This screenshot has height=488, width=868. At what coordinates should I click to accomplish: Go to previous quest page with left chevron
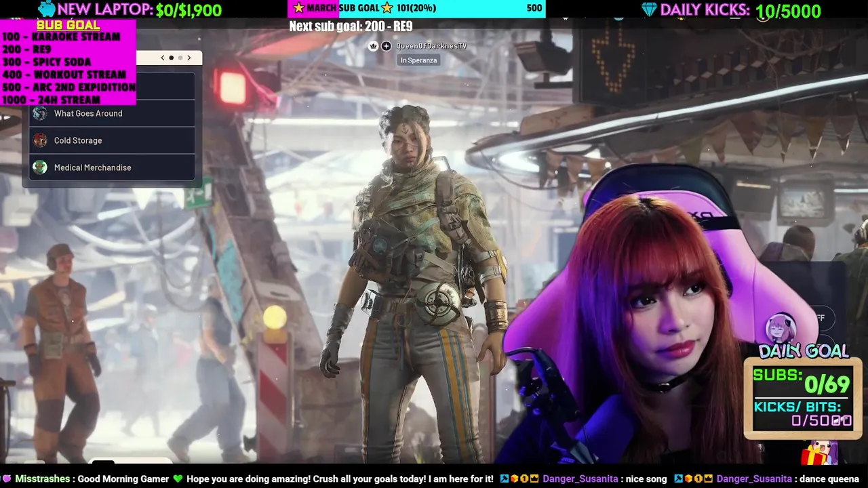[x=163, y=58]
